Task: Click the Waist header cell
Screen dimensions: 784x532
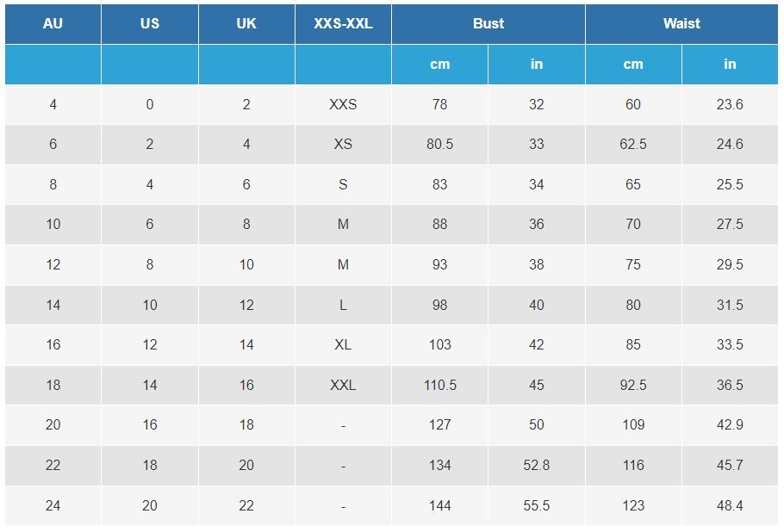Action: pyautogui.click(x=681, y=23)
